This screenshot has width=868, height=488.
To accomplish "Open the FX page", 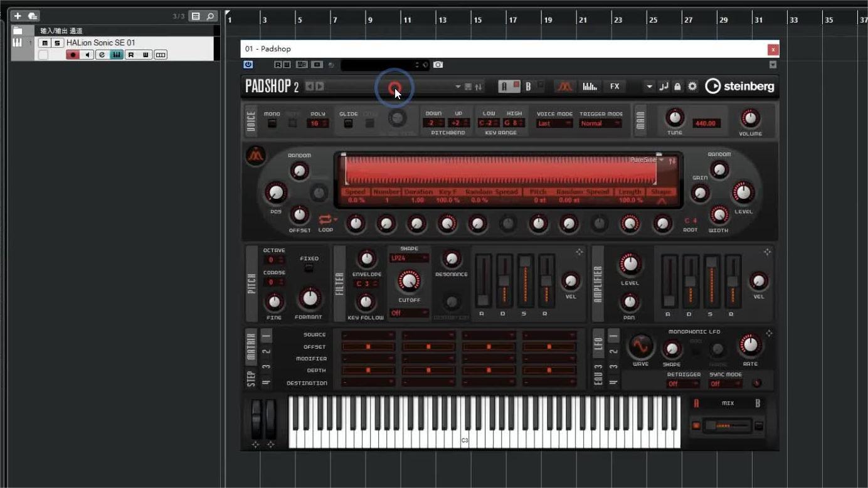I will point(615,87).
